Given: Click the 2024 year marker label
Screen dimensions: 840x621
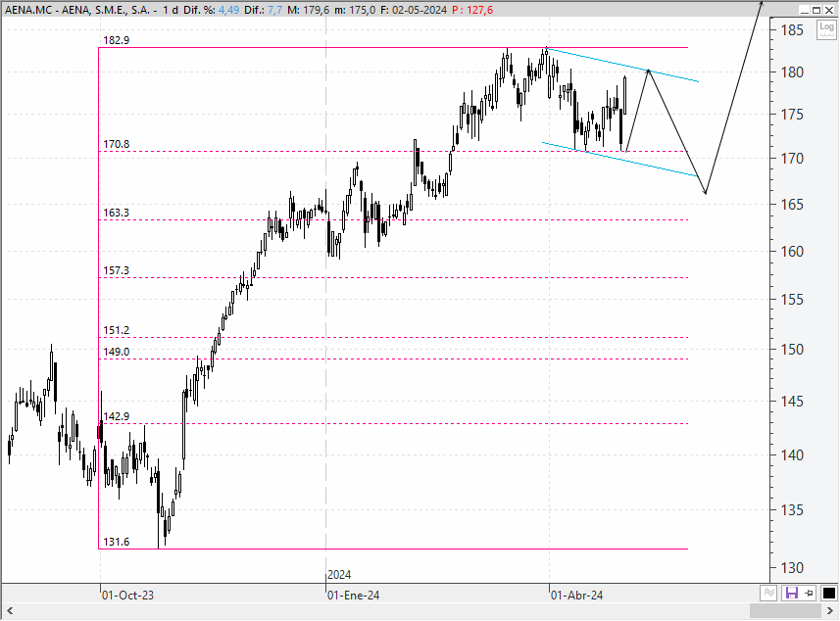Looking at the screenshot, I should 339,575.
